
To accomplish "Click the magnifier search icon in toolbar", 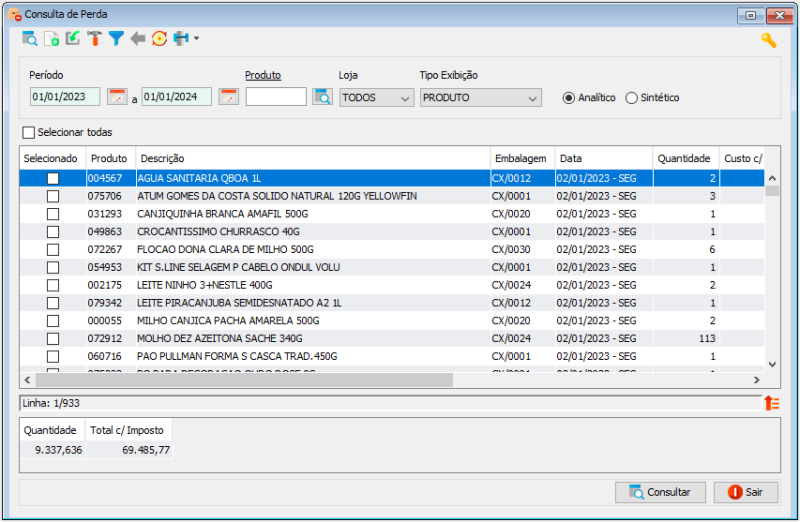I will coord(30,39).
